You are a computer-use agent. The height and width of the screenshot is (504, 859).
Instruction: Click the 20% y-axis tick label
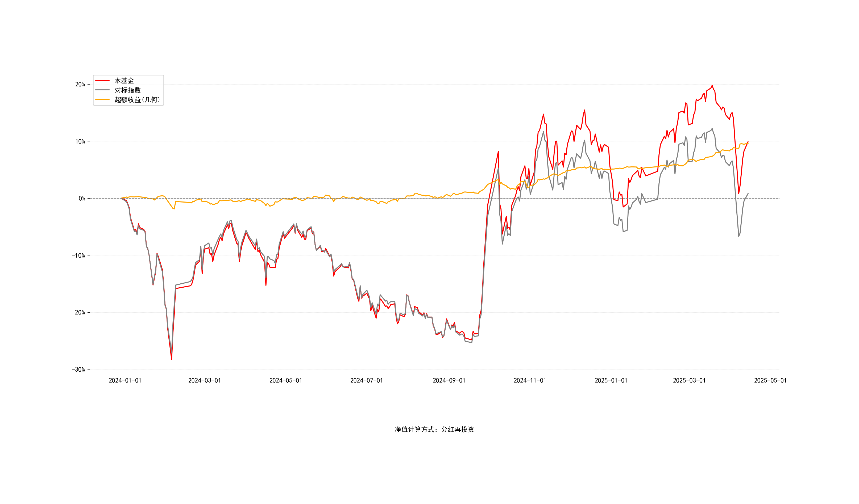tap(80, 85)
